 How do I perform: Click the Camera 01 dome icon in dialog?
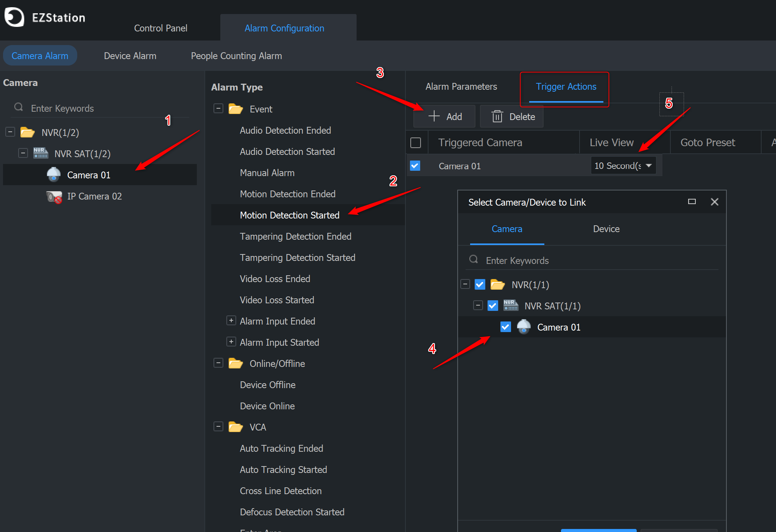pyautogui.click(x=524, y=326)
